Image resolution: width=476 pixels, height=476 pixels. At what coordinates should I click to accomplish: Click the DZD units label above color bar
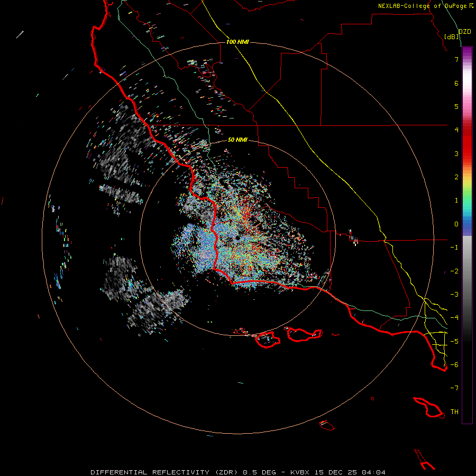click(x=464, y=32)
